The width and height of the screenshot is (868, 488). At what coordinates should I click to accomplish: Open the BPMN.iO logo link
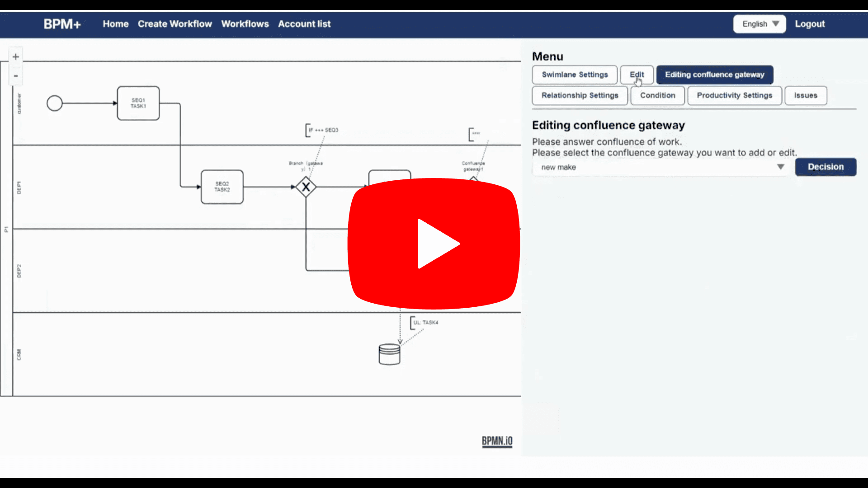pyautogui.click(x=497, y=441)
